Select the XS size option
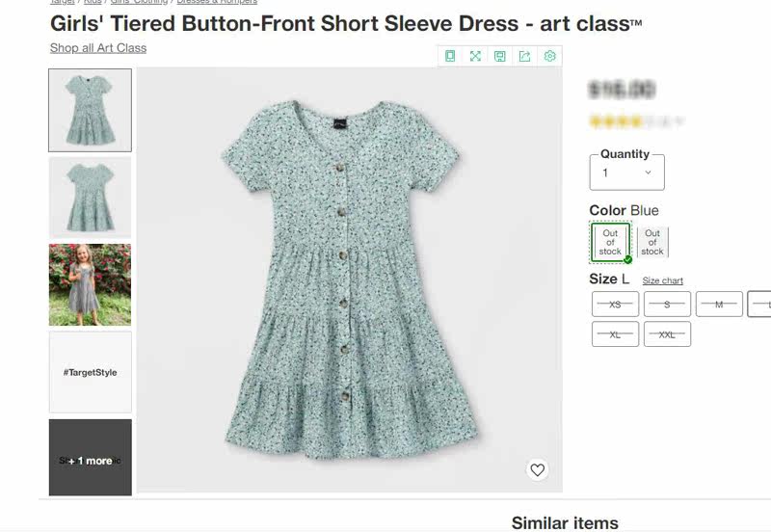The image size is (771, 532). click(615, 304)
